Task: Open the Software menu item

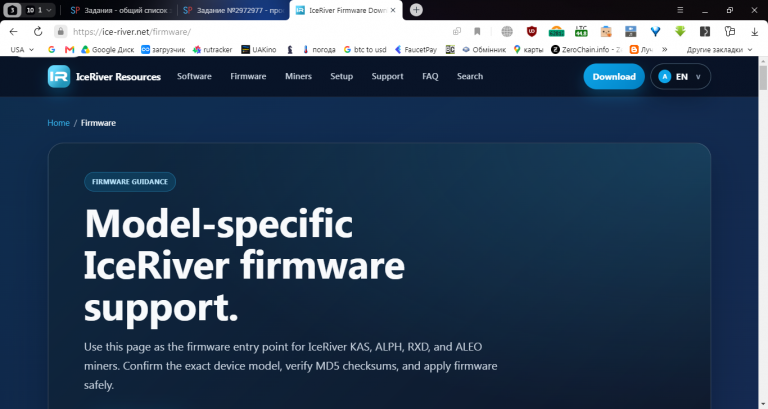Action: [x=194, y=76]
